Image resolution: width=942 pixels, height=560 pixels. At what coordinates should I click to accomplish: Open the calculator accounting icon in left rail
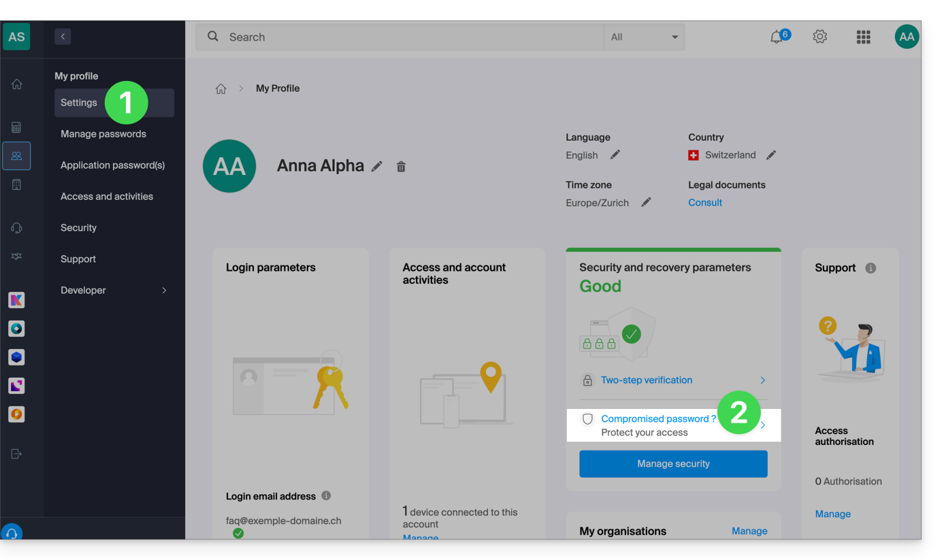pyautogui.click(x=16, y=127)
